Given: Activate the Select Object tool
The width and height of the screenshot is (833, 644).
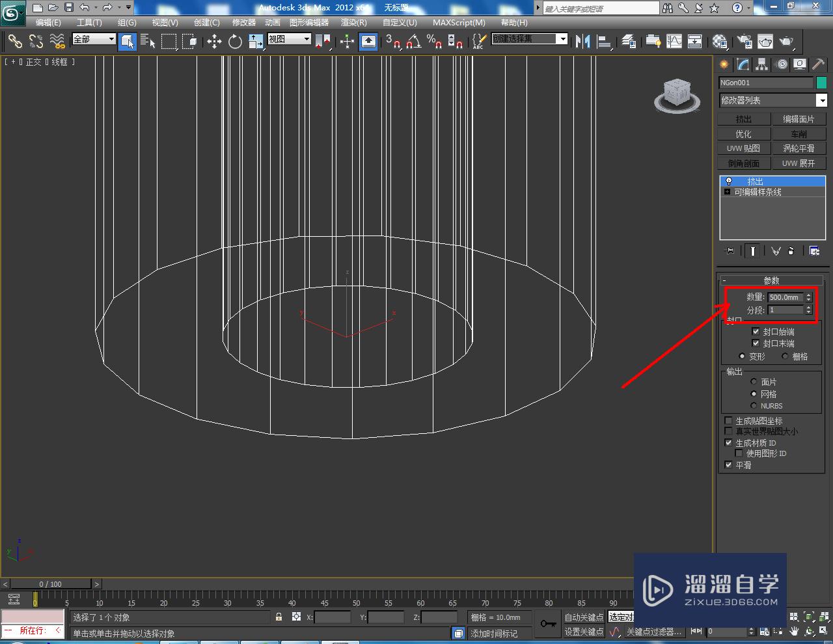Looking at the screenshot, I should (128, 42).
